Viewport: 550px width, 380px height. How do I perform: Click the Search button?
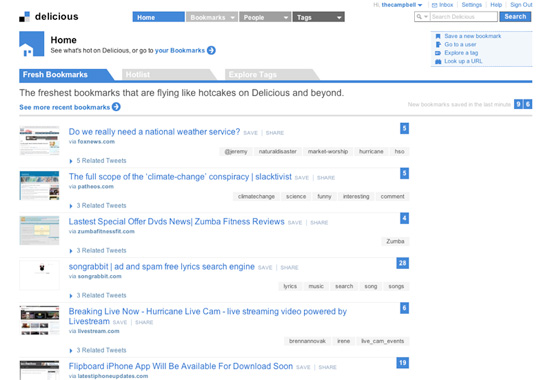click(x=515, y=16)
